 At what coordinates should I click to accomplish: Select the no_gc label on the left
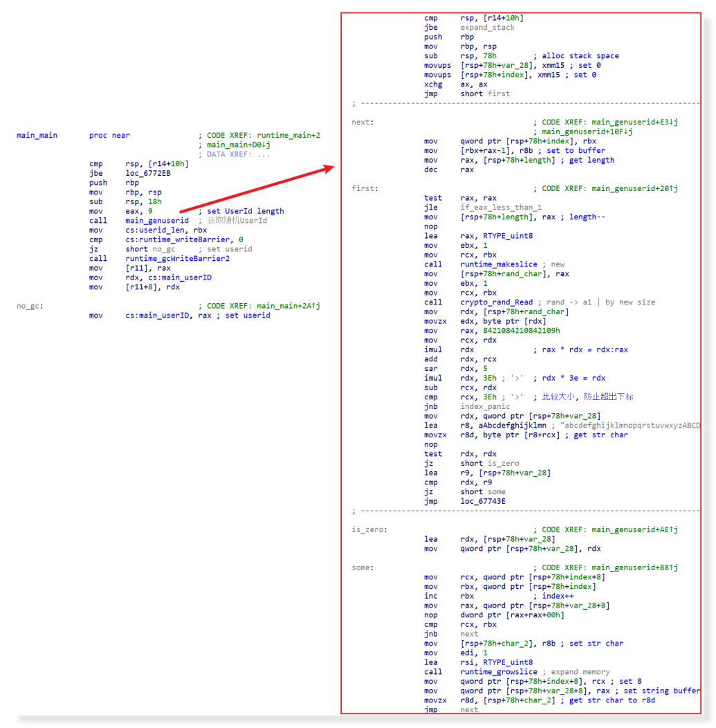click(30, 306)
